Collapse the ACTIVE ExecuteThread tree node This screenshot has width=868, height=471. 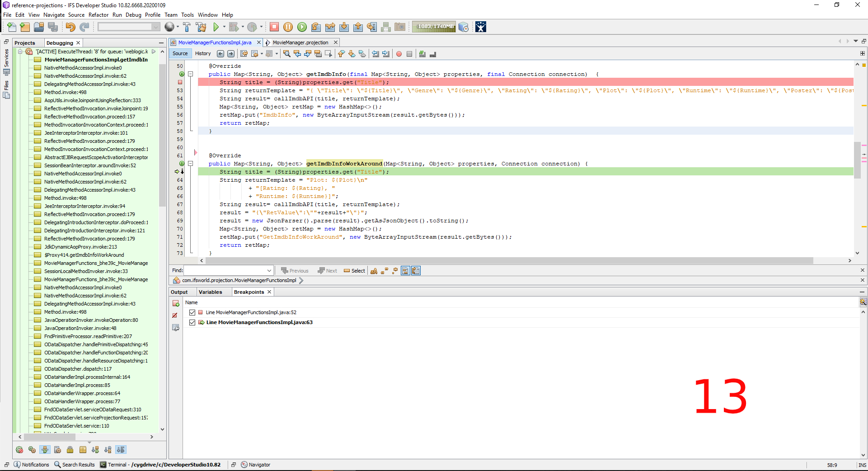20,52
